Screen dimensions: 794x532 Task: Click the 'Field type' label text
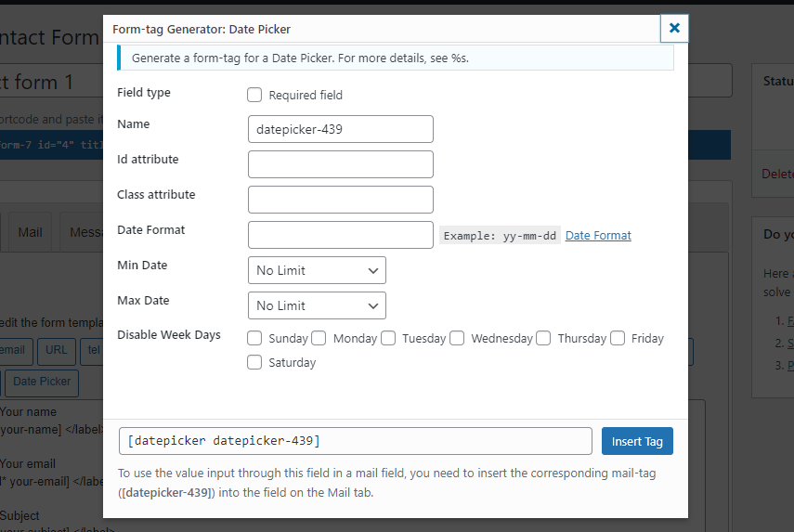click(144, 93)
